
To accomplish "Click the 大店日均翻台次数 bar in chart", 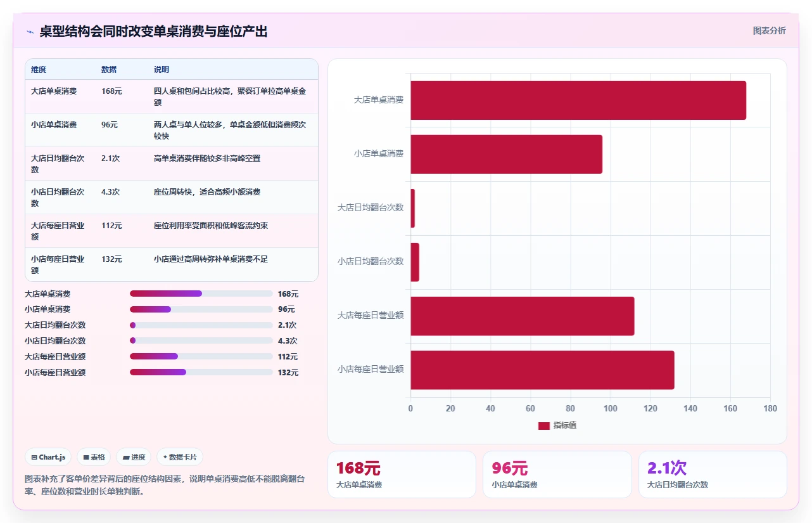I will 412,208.
